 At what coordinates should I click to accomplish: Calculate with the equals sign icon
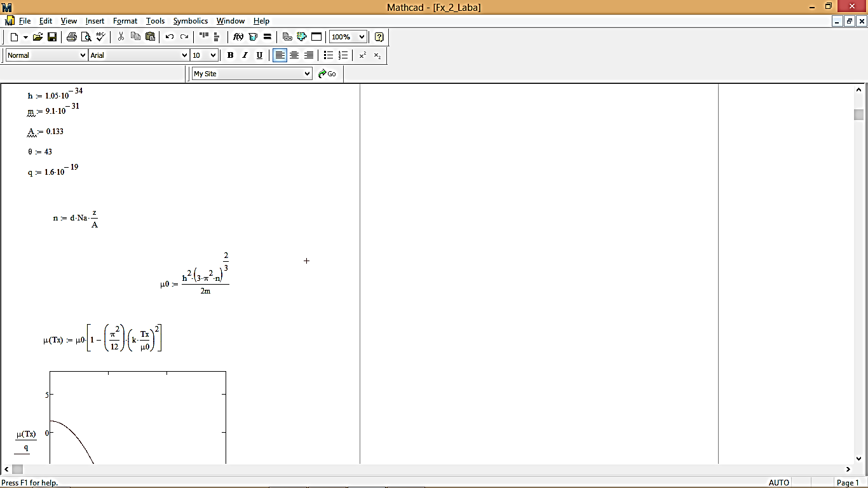[268, 37]
